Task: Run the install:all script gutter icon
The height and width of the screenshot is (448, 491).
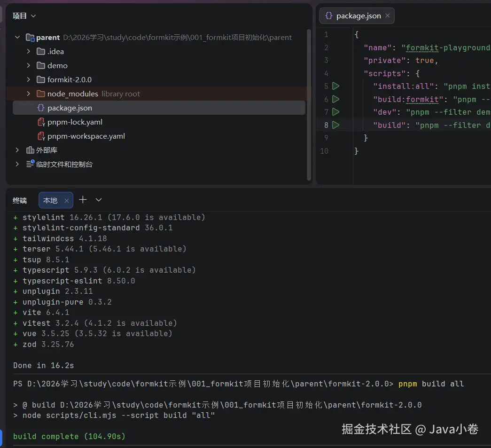Action: click(335, 86)
